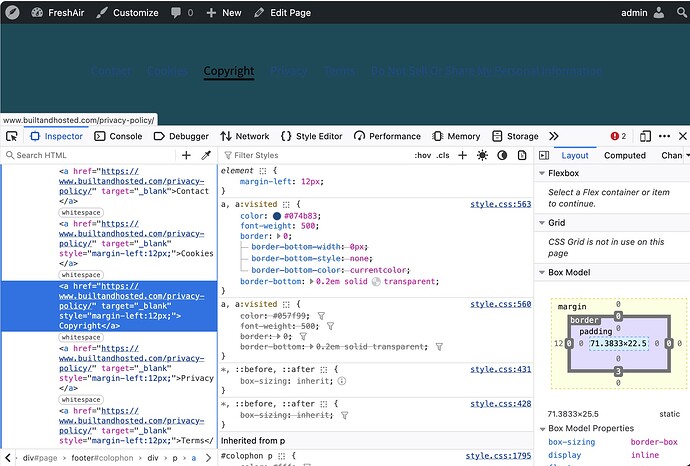Click the search magnifier in the admin bar
This screenshot has width=690, height=466.
pyautogui.click(x=682, y=13)
